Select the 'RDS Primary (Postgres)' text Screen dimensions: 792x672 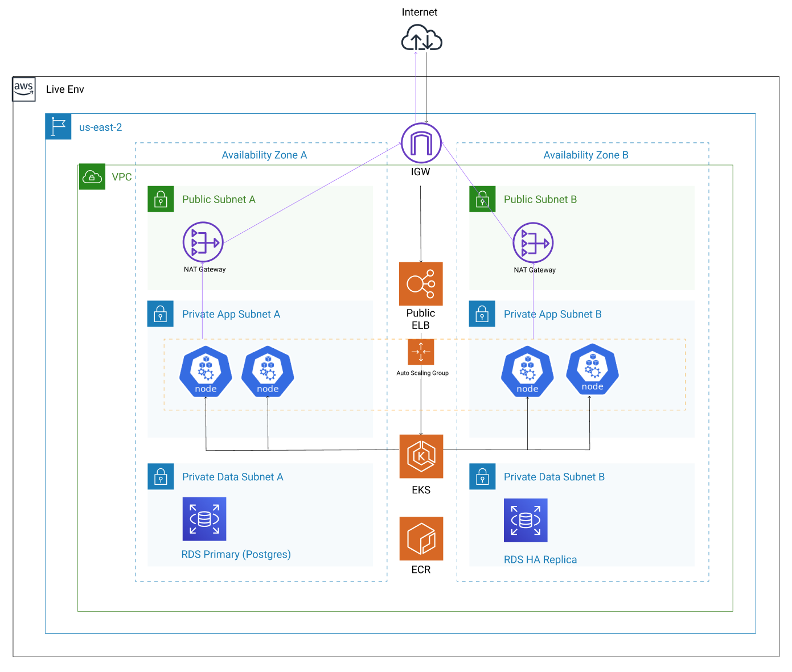pos(236,554)
